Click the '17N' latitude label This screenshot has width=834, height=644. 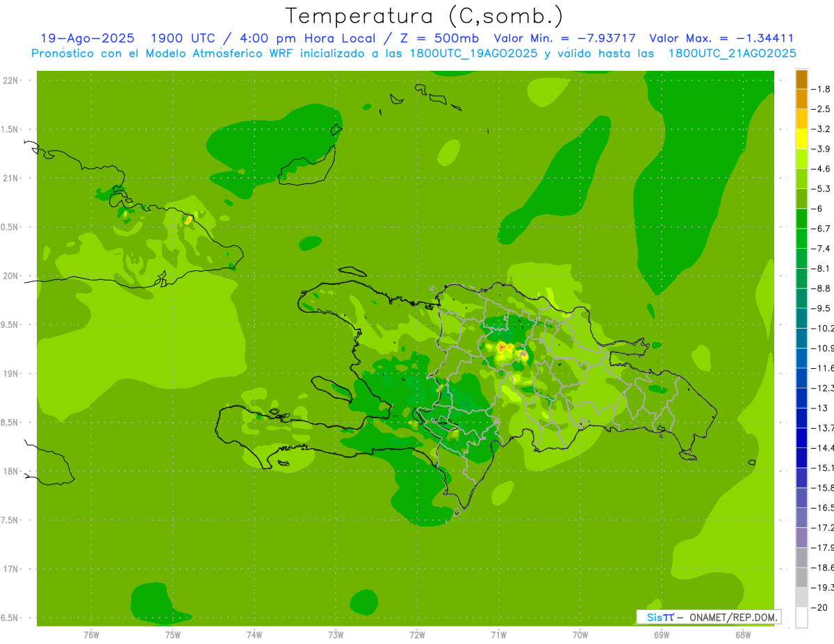point(10,569)
